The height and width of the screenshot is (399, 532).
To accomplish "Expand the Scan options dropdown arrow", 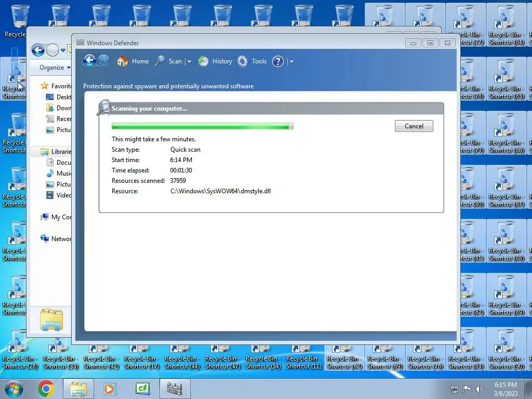I will [x=189, y=61].
